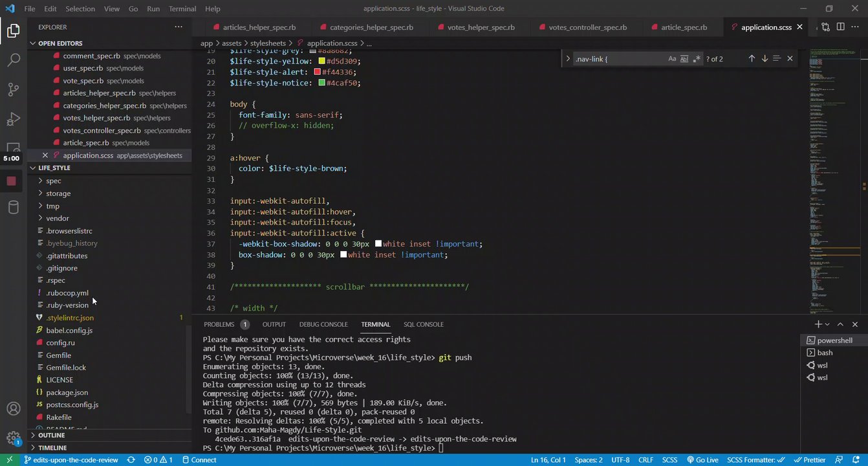Change the Spaces: 2 indentation setting

pyautogui.click(x=589, y=460)
